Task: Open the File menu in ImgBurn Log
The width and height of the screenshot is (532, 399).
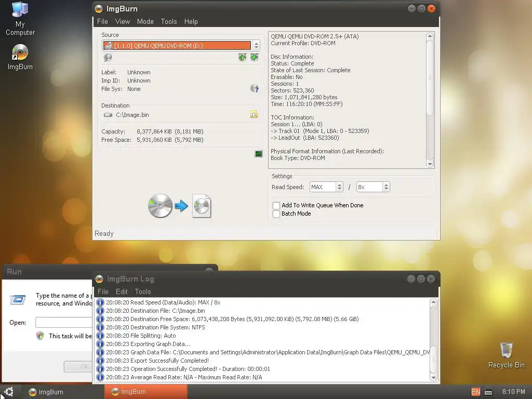Action: tap(103, 291)
